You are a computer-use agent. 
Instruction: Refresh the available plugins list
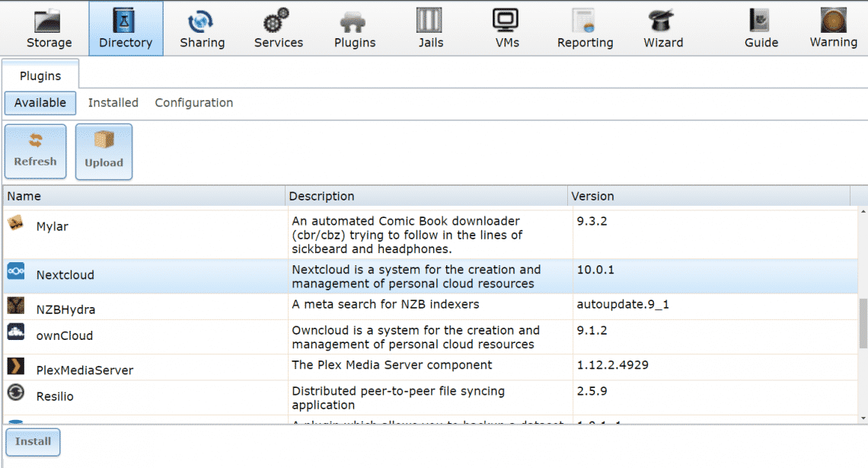[x=36, y=152]
